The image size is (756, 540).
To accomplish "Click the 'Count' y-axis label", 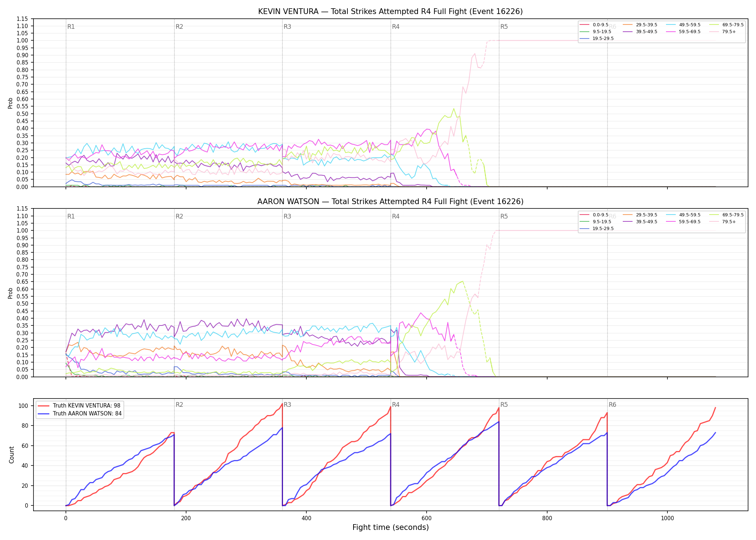I will (x=12, y=455).
